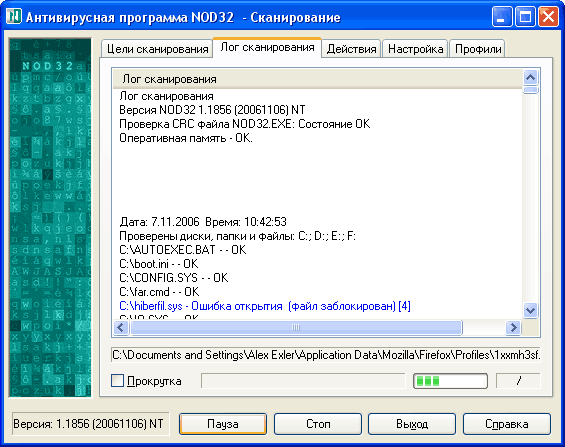Minimize the NOD32 scanning window
565x447 pixels.
[x=502, y=17]
